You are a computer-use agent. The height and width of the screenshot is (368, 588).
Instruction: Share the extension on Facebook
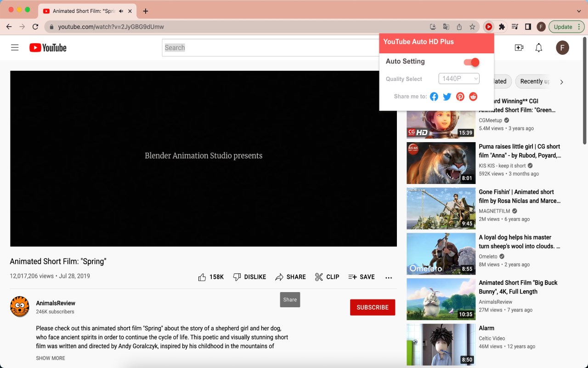(434, 97)
